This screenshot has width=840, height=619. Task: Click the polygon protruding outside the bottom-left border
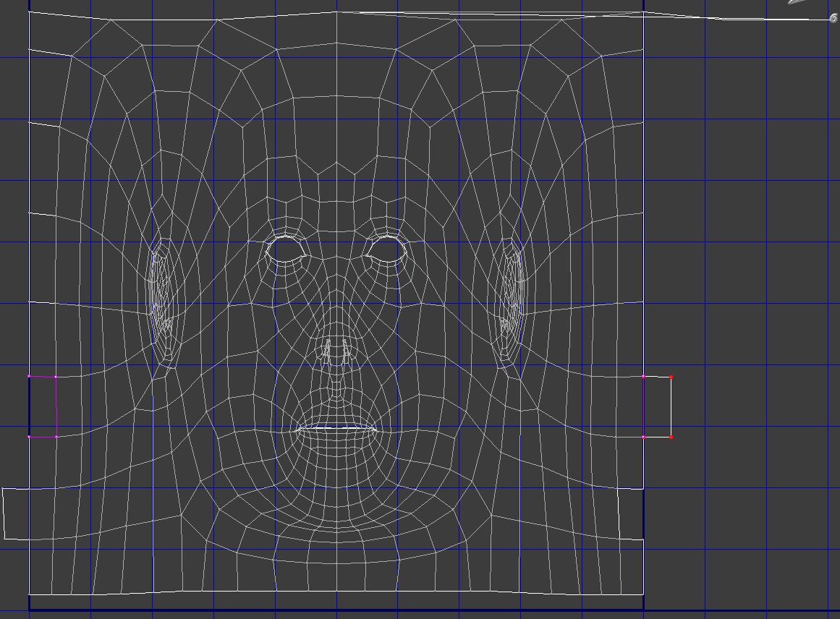coord(16,513)
